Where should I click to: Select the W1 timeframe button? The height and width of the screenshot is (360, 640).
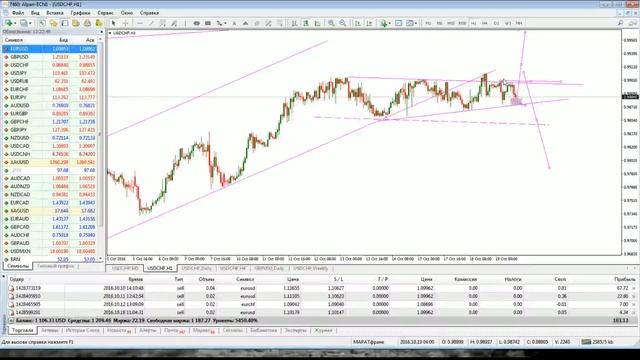click(508, 23)
